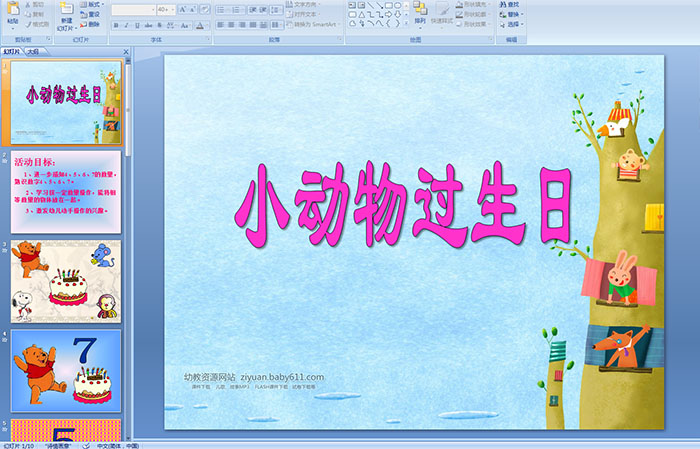Open the paragraph dialog launcher

340,39
